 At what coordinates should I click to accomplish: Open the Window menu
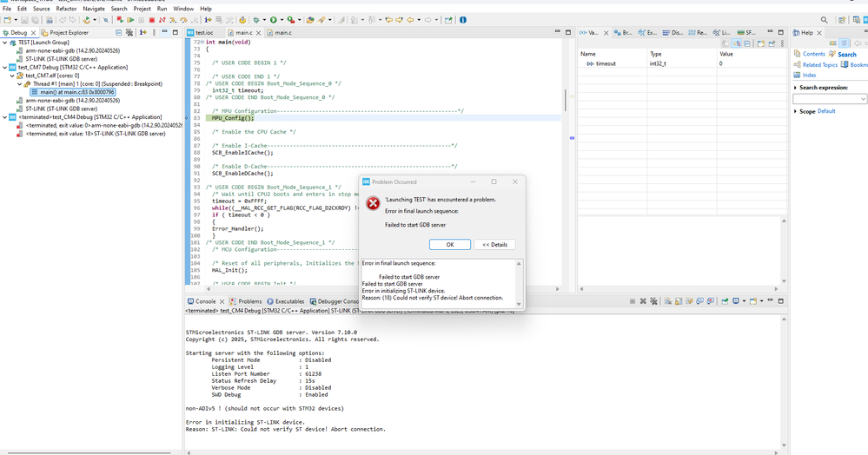[183, 9]
